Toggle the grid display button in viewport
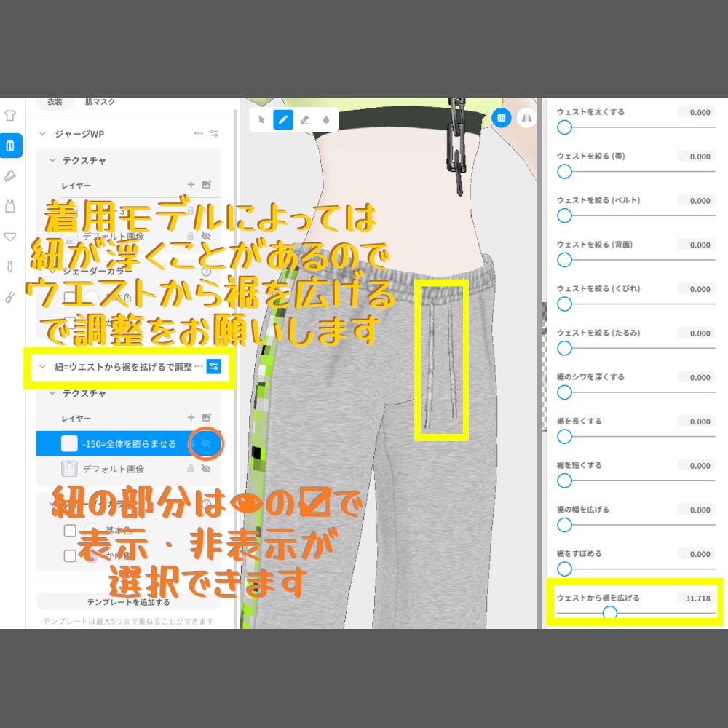This screenshot has height=728, width=728. [502, 119]
